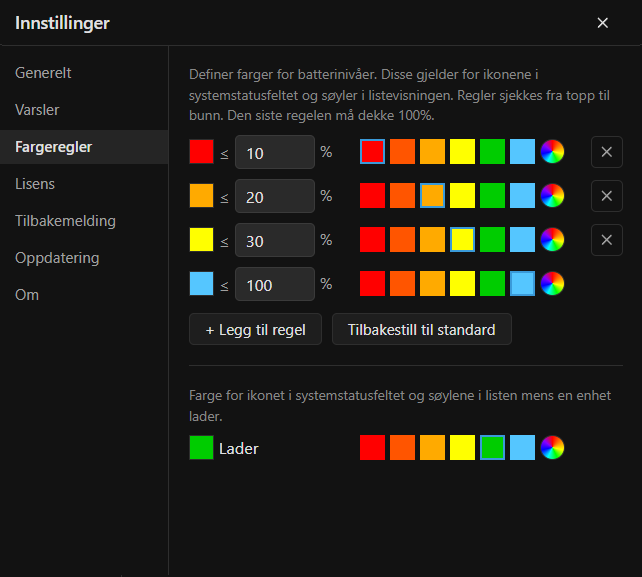
Task: Open custom color wheel for 100% rule
Action: tap(552, 283)
